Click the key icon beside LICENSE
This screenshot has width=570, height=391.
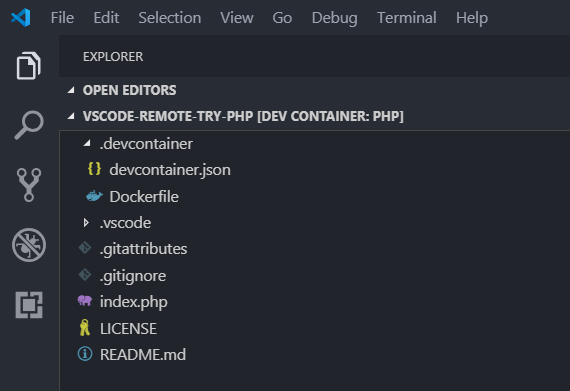[x=85, y=327]
